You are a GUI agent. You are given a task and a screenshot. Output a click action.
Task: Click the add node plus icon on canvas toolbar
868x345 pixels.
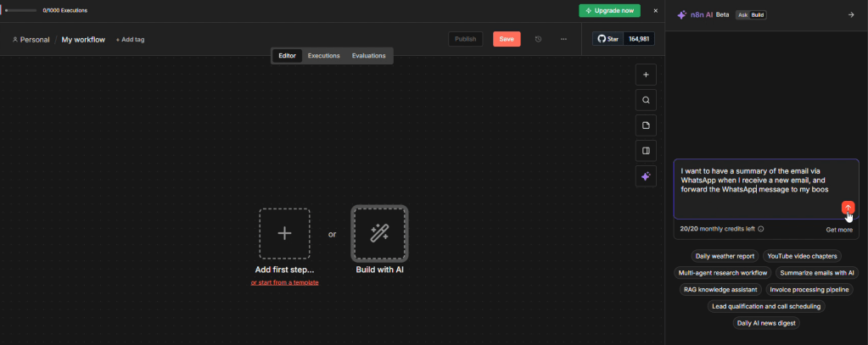click(646, 75)
